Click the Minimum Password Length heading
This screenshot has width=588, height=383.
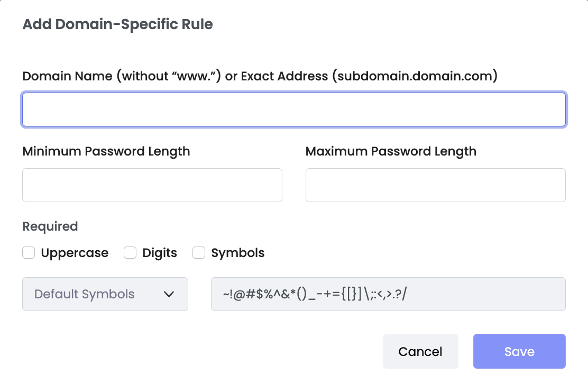click(x=106, y=151)
